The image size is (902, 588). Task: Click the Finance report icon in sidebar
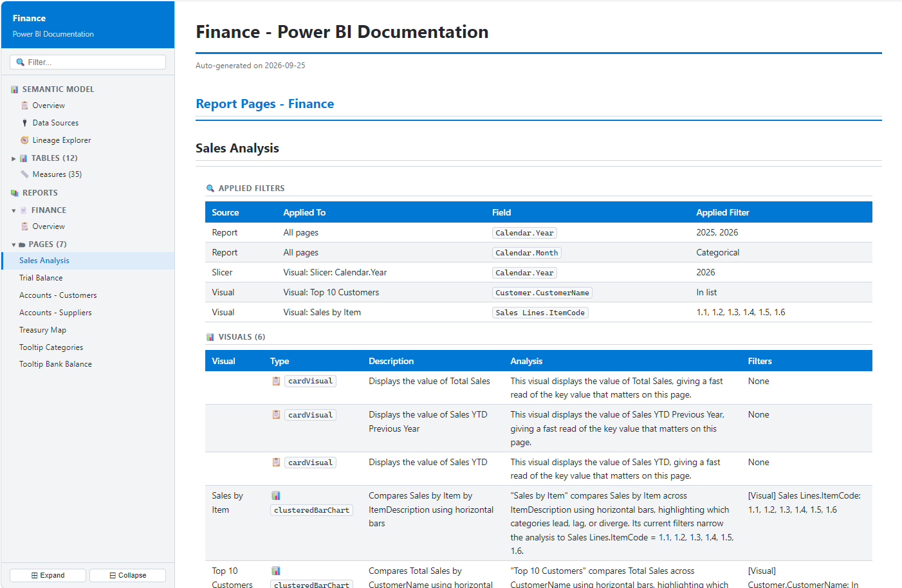point(24,210)
